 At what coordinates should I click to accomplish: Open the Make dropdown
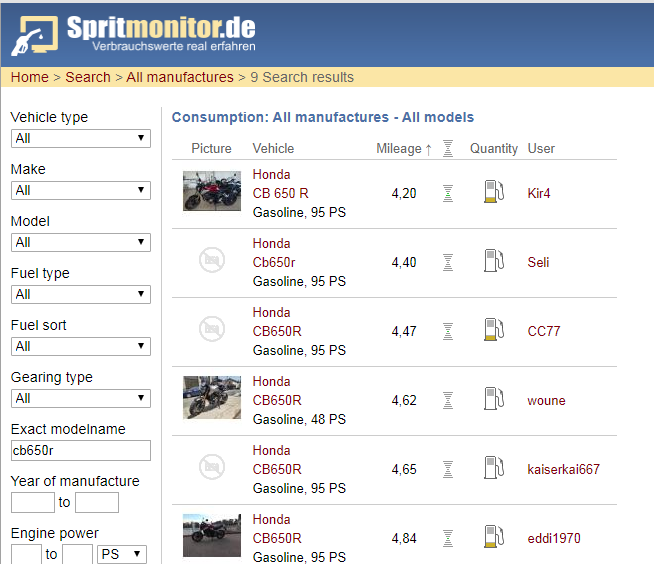[x=81, y=191]
